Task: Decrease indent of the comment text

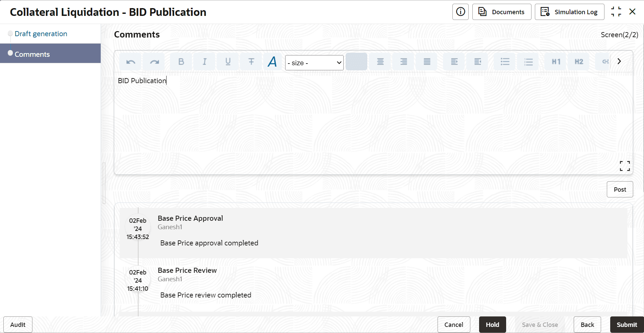Action: [478, 62]
